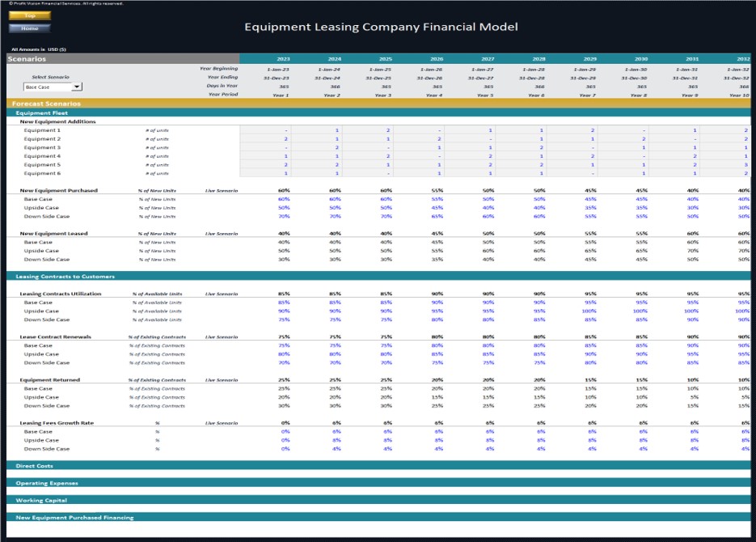Viewport: 756px width, 542px height.
Task: Collapse the Leasing Contracts to Customers section
Action: [69, 277]
